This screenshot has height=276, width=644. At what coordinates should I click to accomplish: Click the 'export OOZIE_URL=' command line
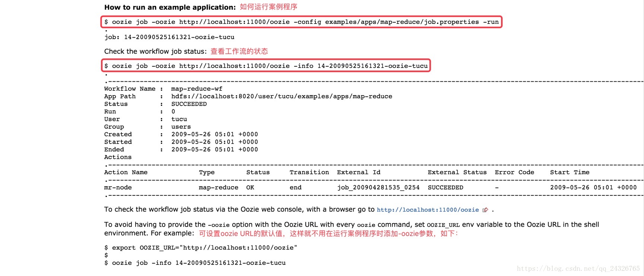[201, 248]
